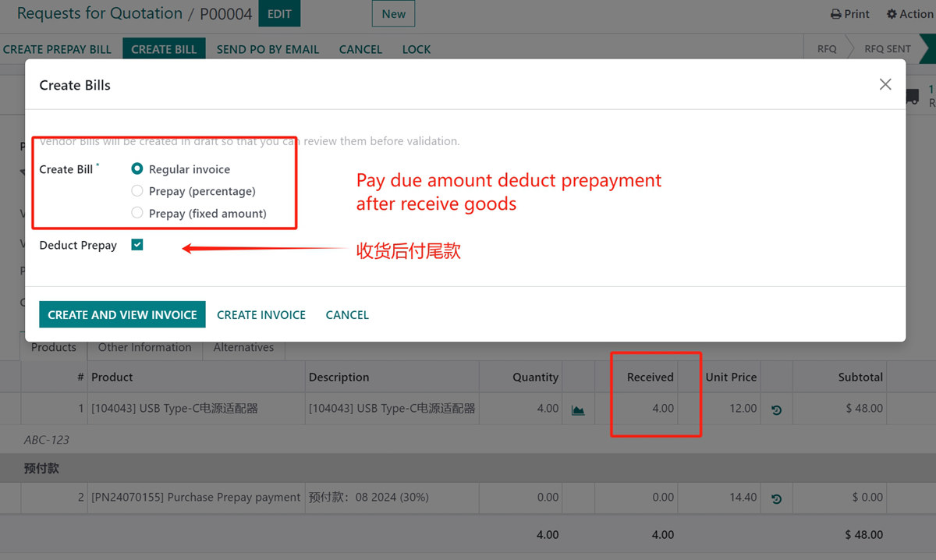Click the Edit button beside P00004
936x560 pixels.
(x=279, y=14)
